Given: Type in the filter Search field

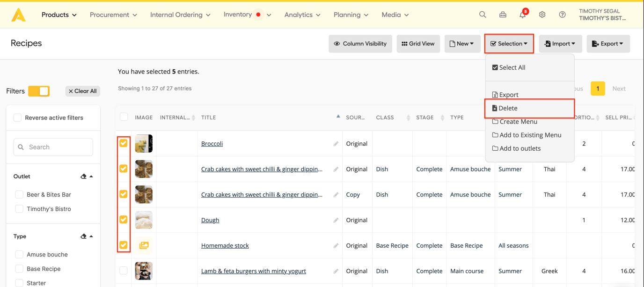Looking at the screenshot, I should click(59, 147).
